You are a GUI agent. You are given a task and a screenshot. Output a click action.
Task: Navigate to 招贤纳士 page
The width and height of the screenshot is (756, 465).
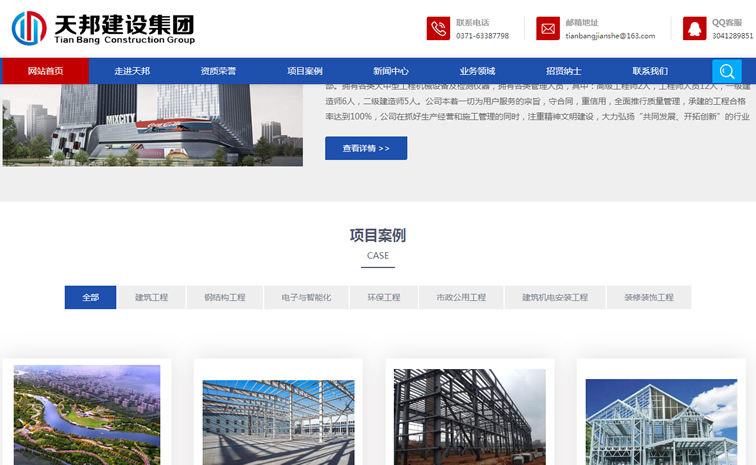[x=564, y=71]
